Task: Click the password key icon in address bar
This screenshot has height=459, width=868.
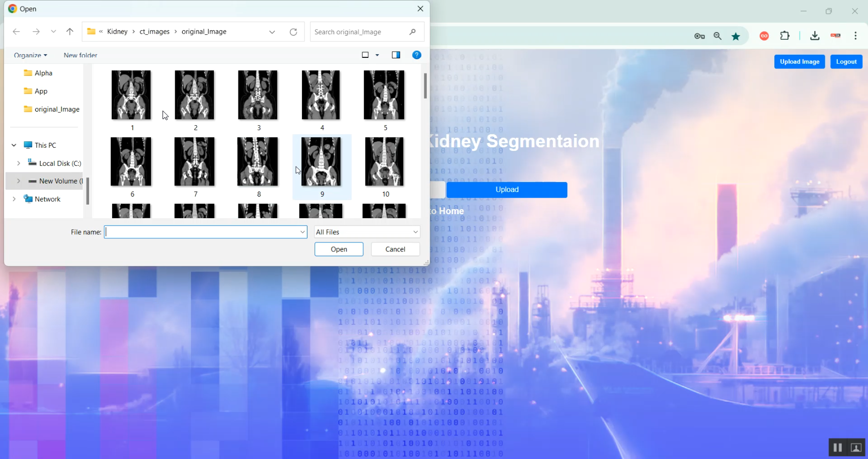Action: 699,36
